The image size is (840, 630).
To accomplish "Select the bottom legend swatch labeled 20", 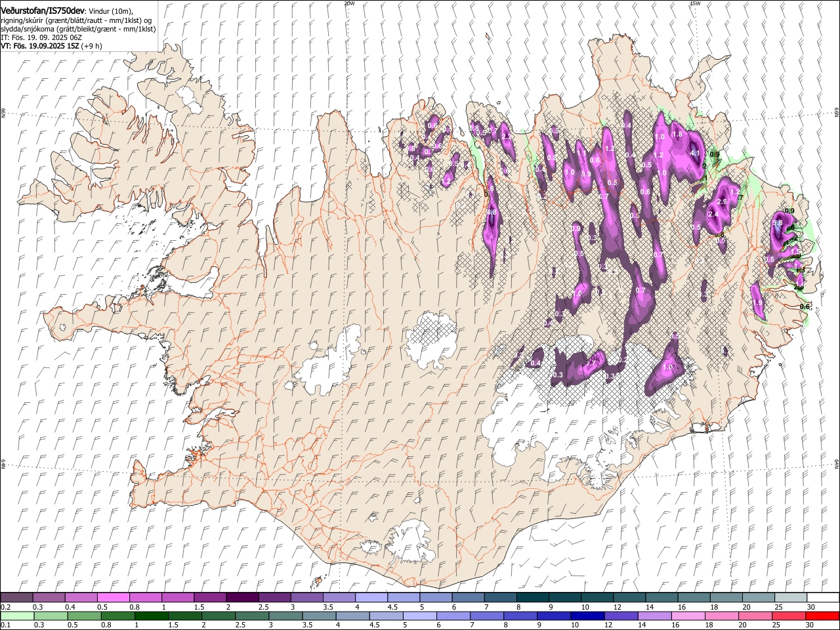I will pos(755,616).
